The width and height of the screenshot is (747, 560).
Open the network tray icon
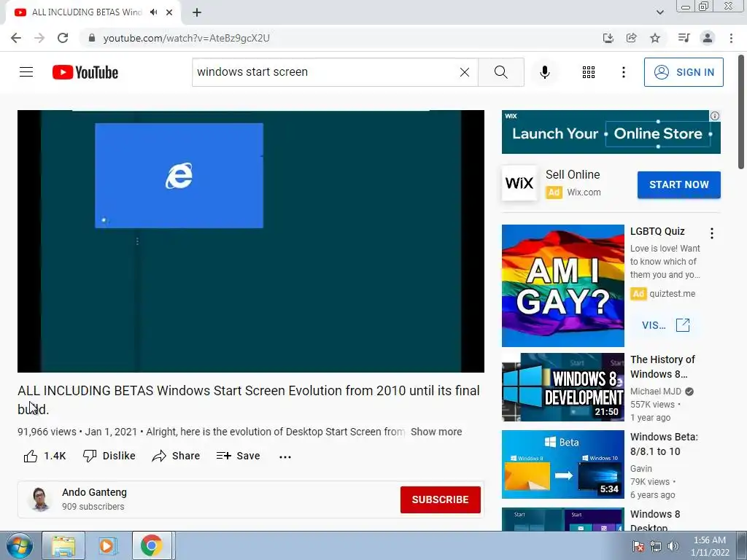click(x=656, y=546)
